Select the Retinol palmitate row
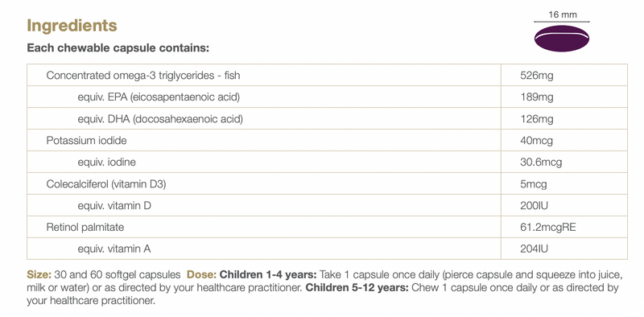644x317 pixels. (327, 227)
